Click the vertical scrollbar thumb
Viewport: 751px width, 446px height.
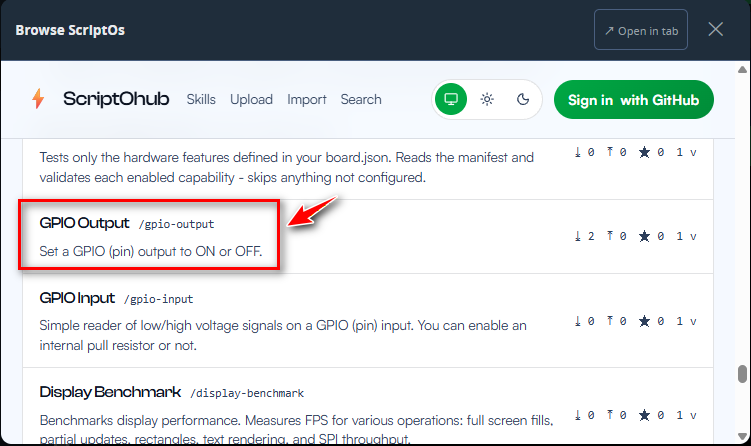coord(742,374)
